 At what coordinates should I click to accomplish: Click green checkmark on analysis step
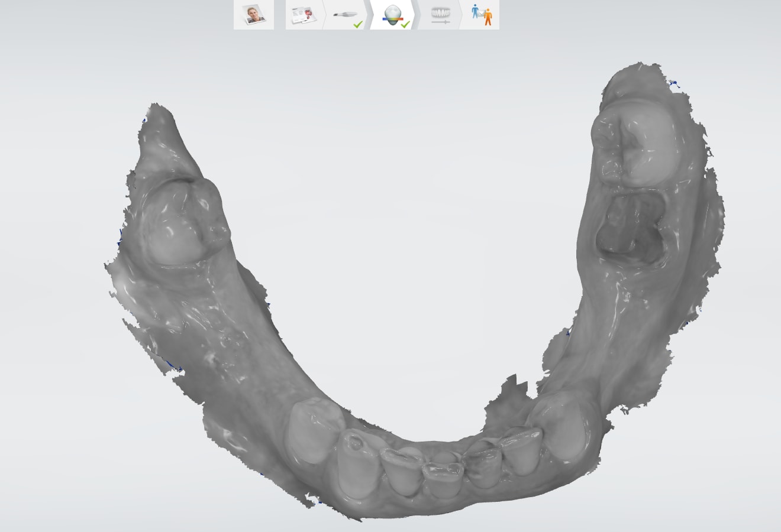405,24
